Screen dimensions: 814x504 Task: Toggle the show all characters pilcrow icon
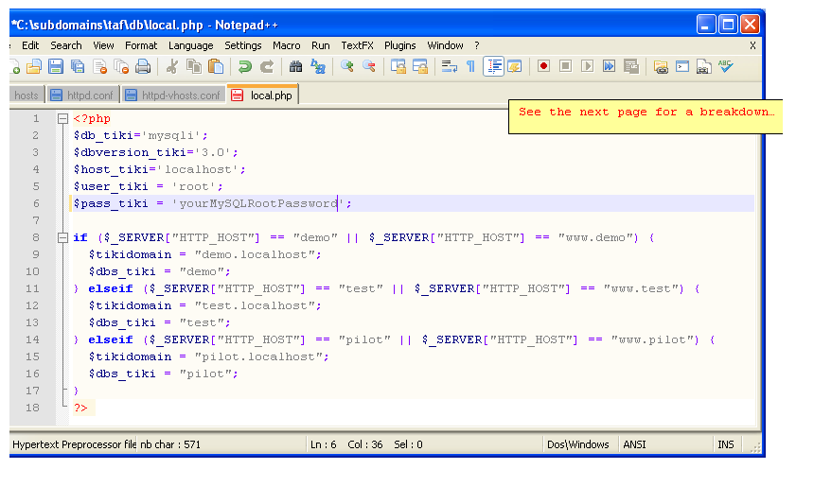(x=470, y=66)
